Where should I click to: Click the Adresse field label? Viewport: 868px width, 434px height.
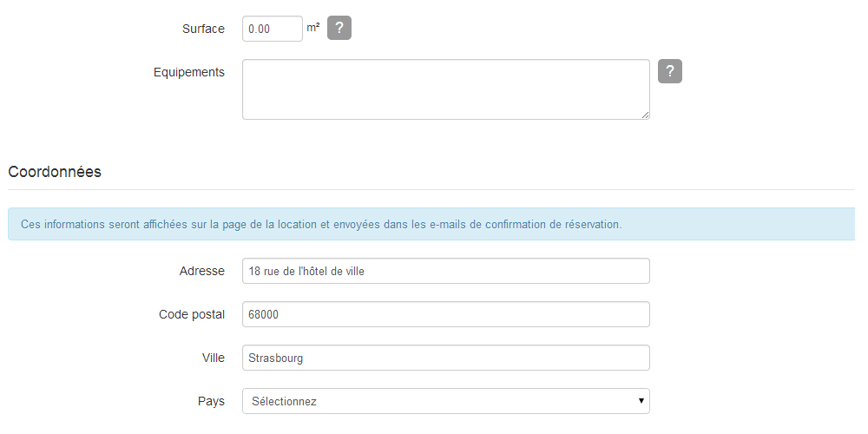click(x=202, y=271)
